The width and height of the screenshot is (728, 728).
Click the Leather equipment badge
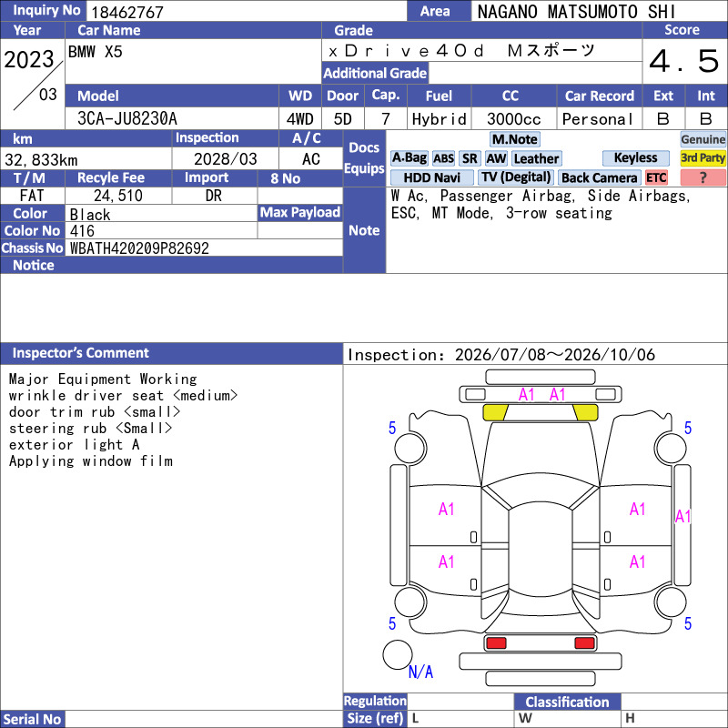(536, 158)
